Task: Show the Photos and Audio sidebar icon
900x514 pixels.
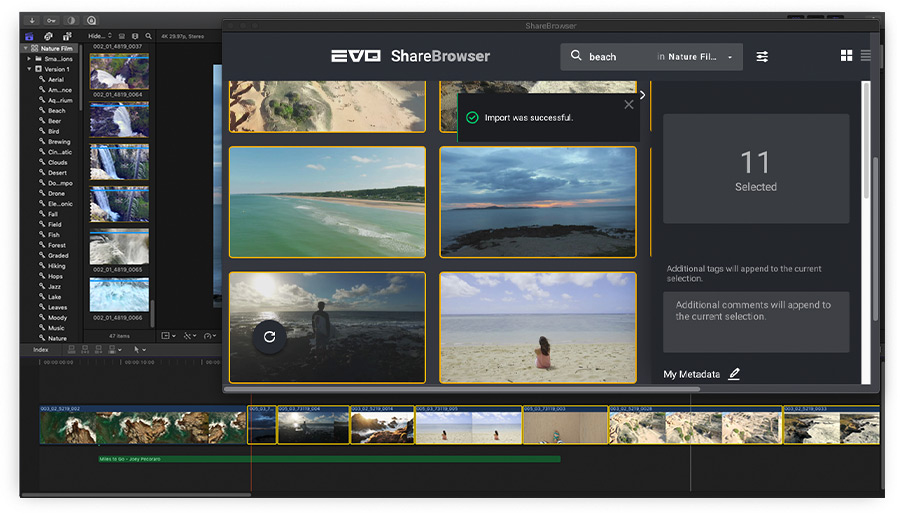Action: click(x=48, y=36)
